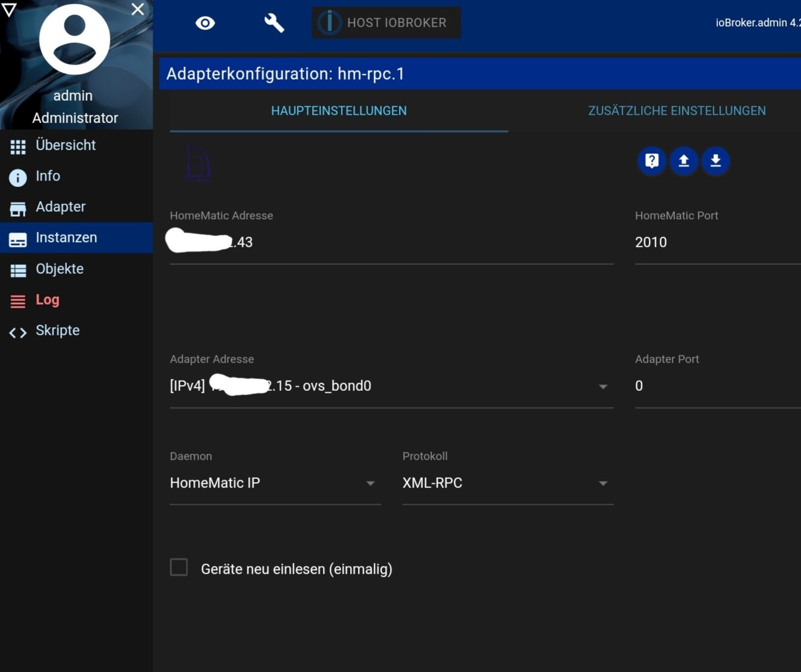Click the Adapterkonfiguration: hm-rpc.1 title
The height and width of the screenshot is (672, 801).
tap(286, 74)
